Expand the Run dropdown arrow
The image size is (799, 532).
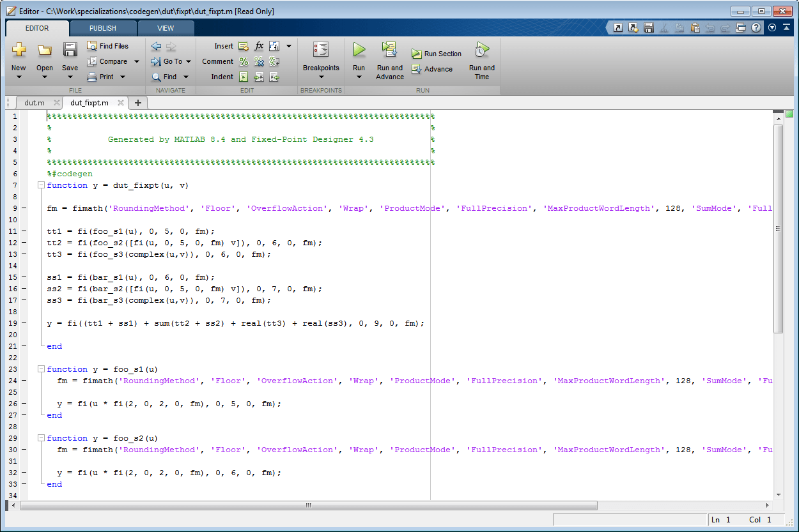pos(359,77)
